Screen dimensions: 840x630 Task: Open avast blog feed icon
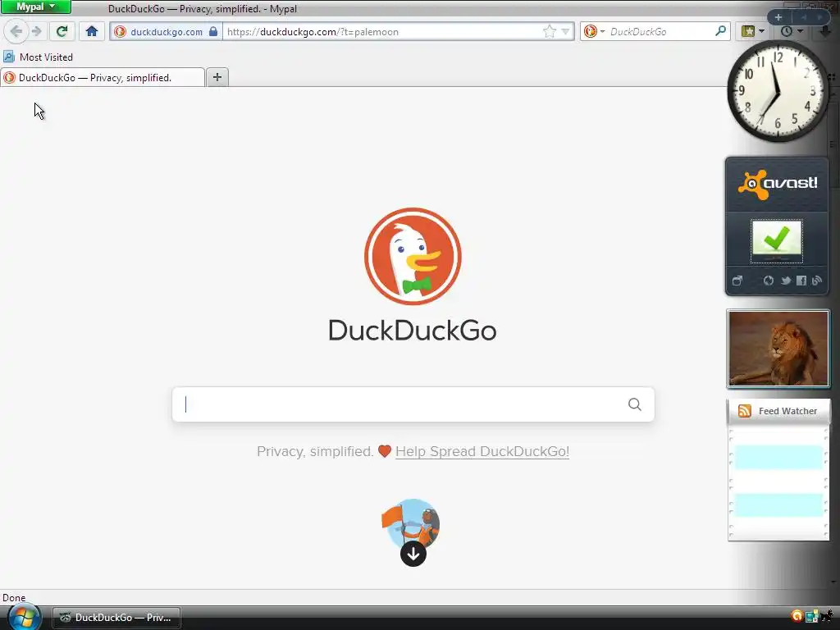pos(817,281)
